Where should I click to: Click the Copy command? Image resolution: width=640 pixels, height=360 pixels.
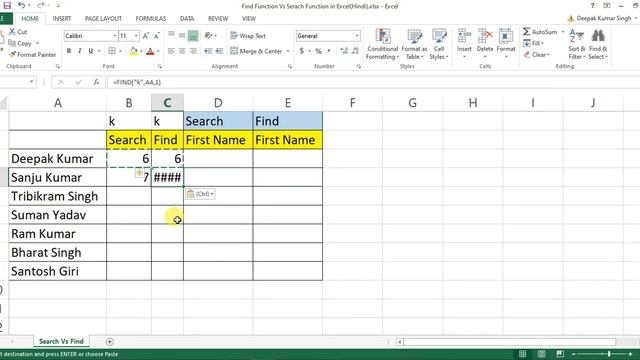[20, 43]
